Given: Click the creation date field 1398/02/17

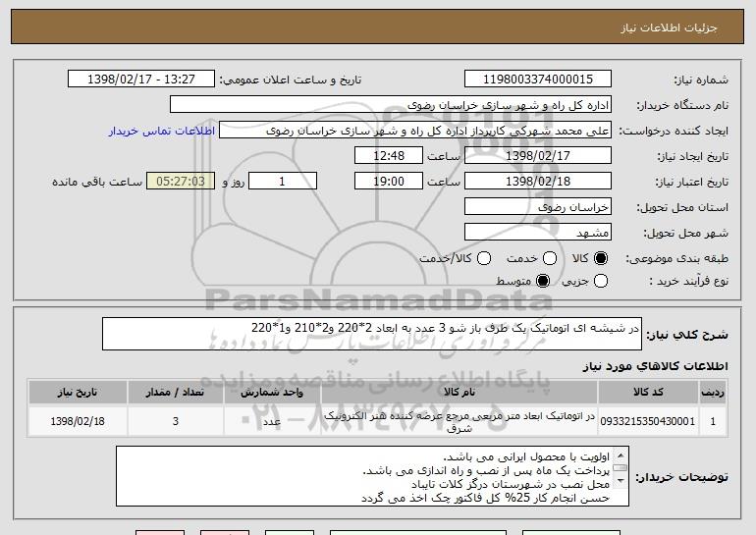Looking at the screenshot, I should click(538, 156).
